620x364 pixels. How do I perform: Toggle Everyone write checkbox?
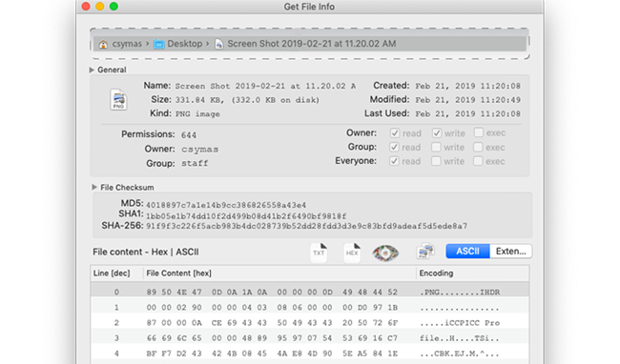click(x=436, y=161)
